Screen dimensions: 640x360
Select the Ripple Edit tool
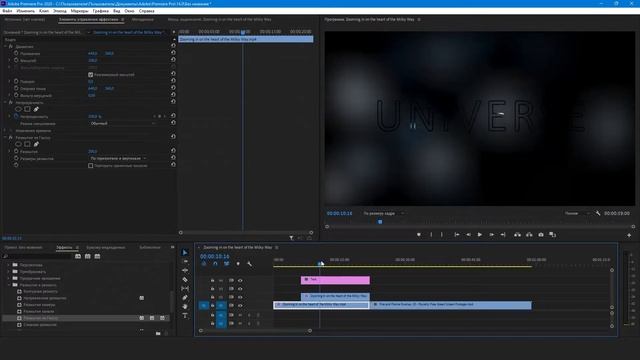(185, 270)
